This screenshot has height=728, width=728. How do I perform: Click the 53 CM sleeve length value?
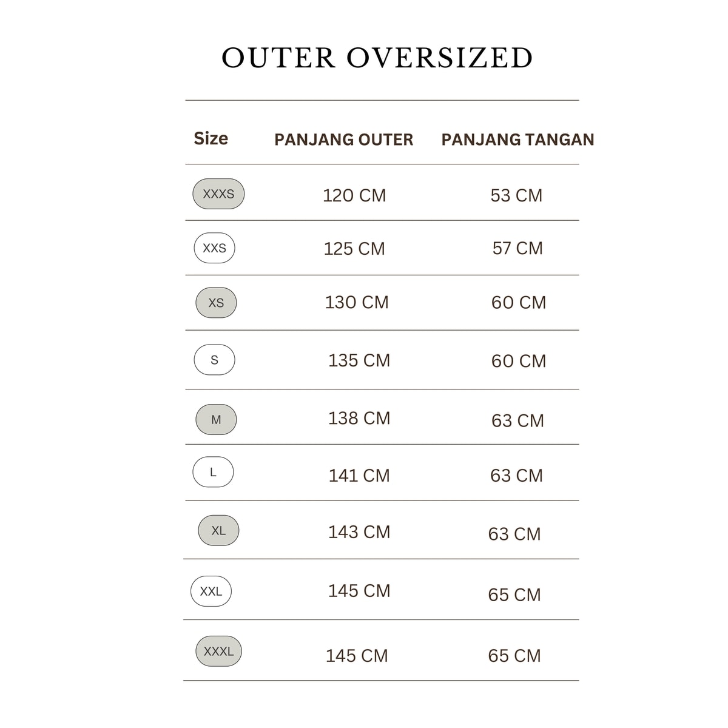pyautogui.click(x=516, y=195)
